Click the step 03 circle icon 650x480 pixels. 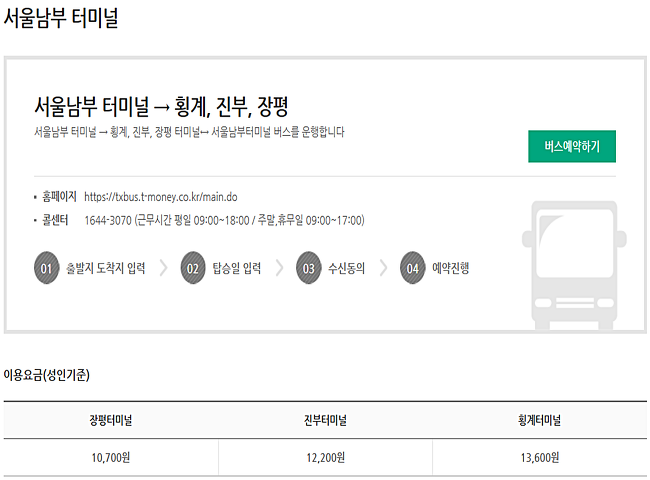point(308,268)
